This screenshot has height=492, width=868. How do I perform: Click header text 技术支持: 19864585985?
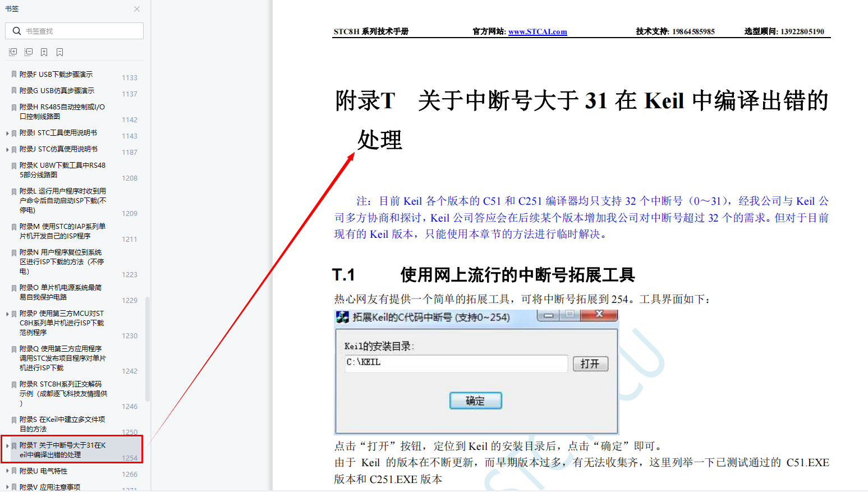[x=676, y=31]
